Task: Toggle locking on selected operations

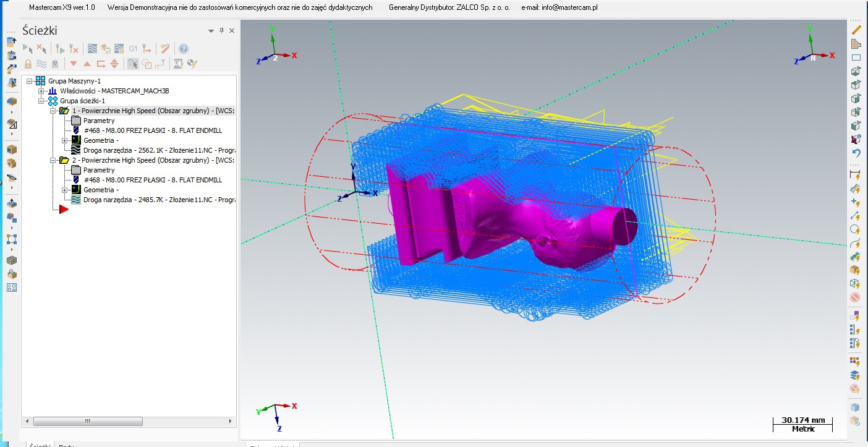Action: 28,63
